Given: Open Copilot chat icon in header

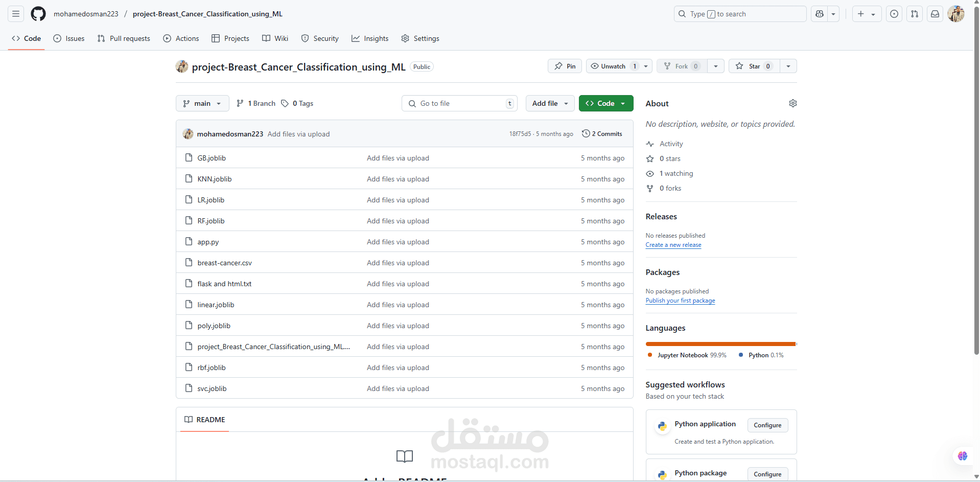Looking at the screenshot, I should point(820,14).
